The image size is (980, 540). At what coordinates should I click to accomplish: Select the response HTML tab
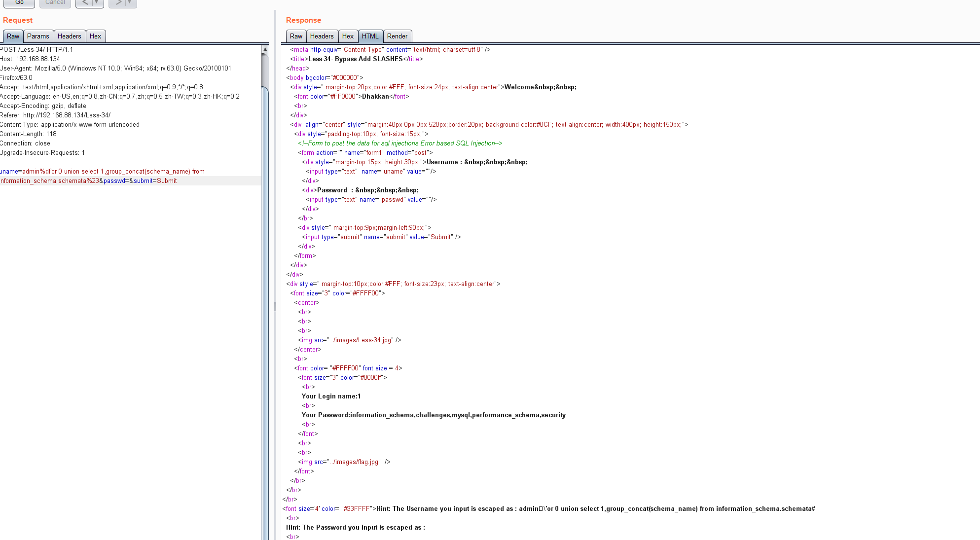click(x=370, y=36)
